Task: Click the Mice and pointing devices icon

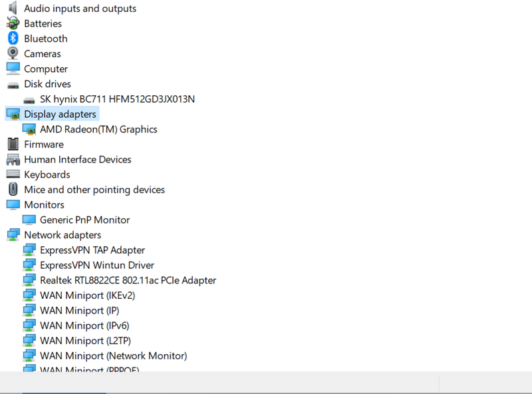Action: point(13,189)
